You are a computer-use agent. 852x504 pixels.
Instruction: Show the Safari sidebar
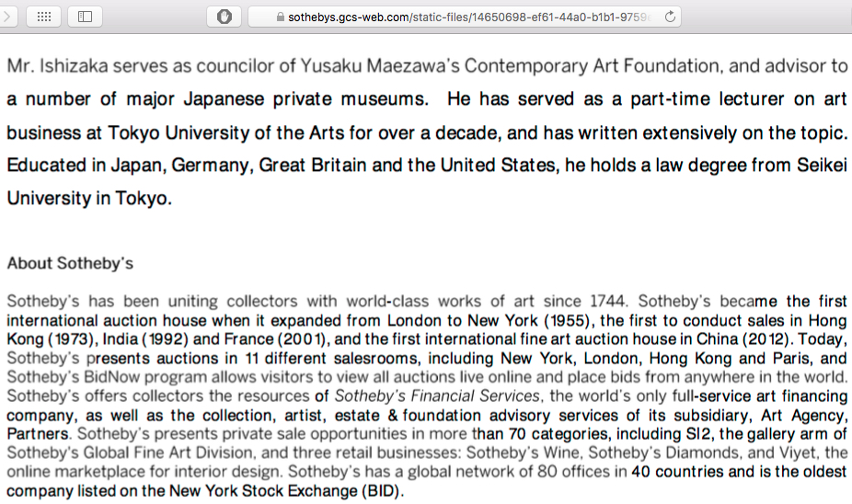(x=86, y=17)
